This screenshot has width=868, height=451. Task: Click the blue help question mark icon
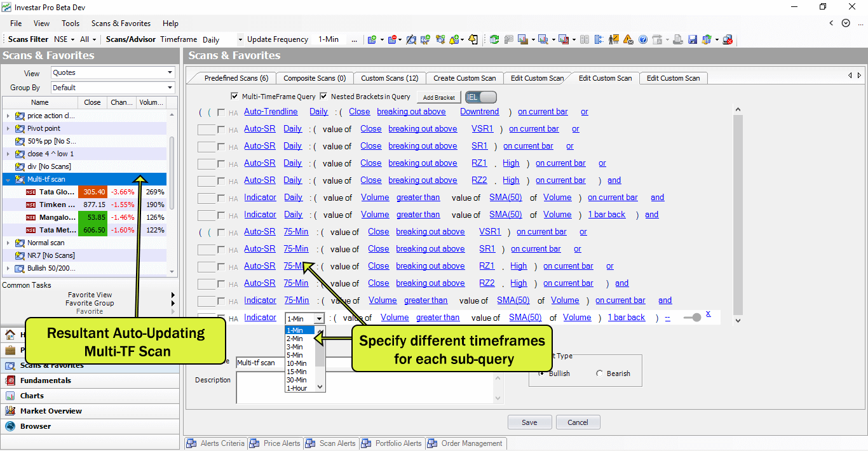[x=643, y=39]
